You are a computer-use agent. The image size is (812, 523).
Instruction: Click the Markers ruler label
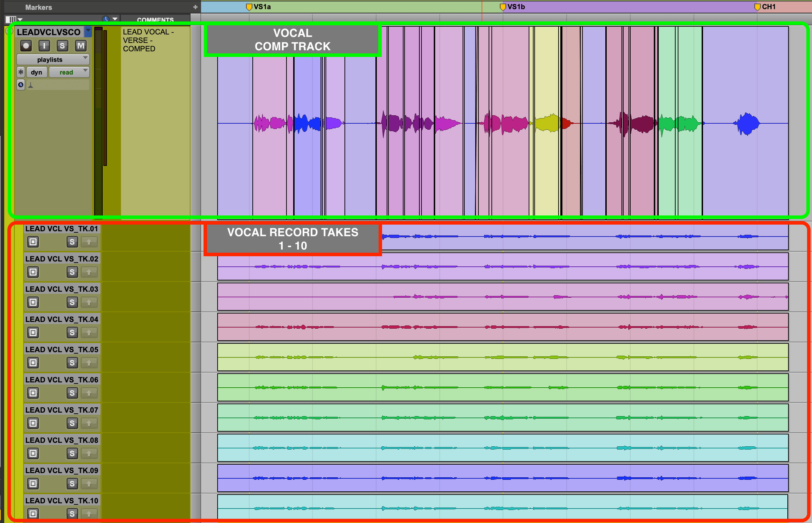[38, 7]
